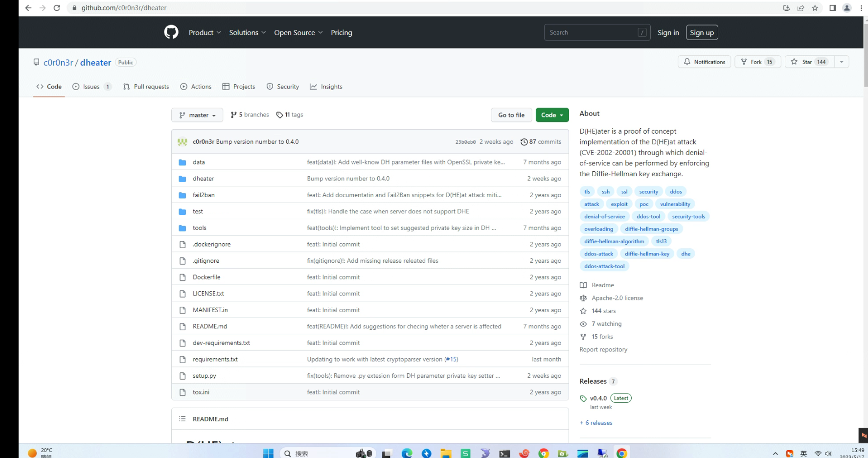
Task: Click the forks icon in About section
Action: (x=583, y=337)
